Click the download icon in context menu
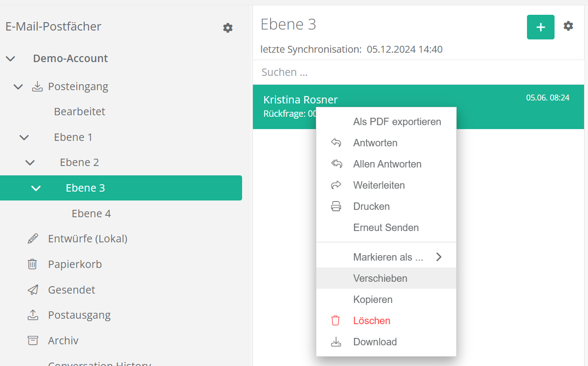 pyautogui.click(x=336, y=342)
